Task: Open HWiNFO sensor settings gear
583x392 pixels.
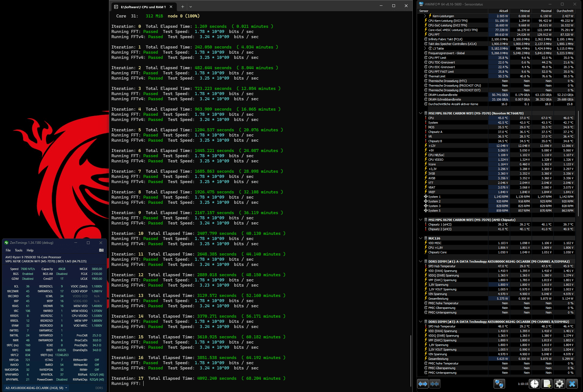Action: [559, 384]
